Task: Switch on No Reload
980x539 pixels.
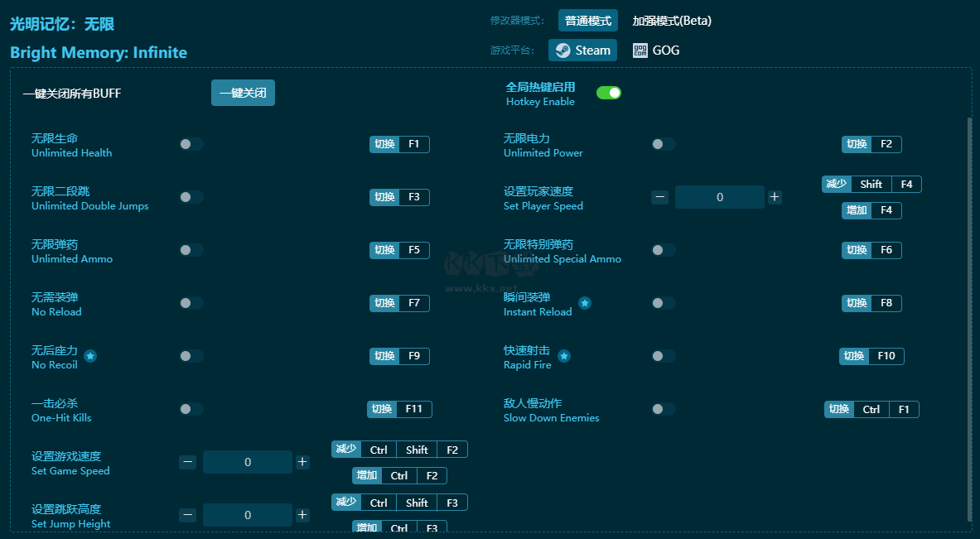Action: point(191,303)
